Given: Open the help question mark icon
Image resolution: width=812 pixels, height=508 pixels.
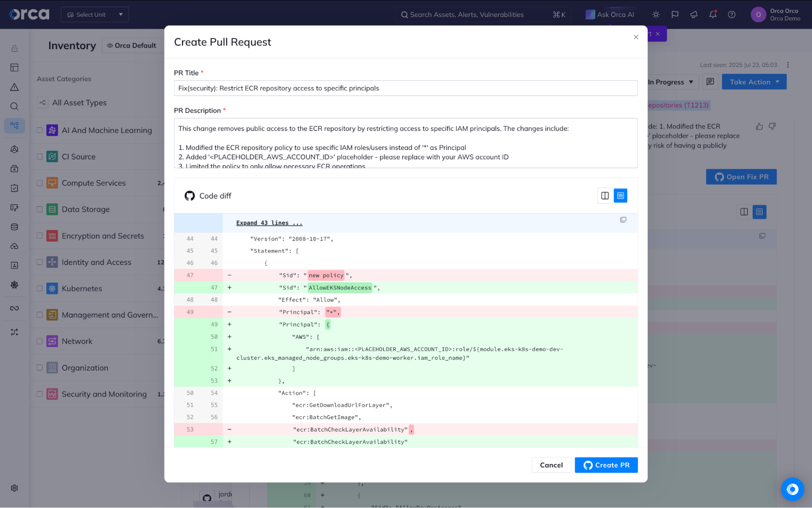Looking at the screenshot, I should [x=732, y=15].
